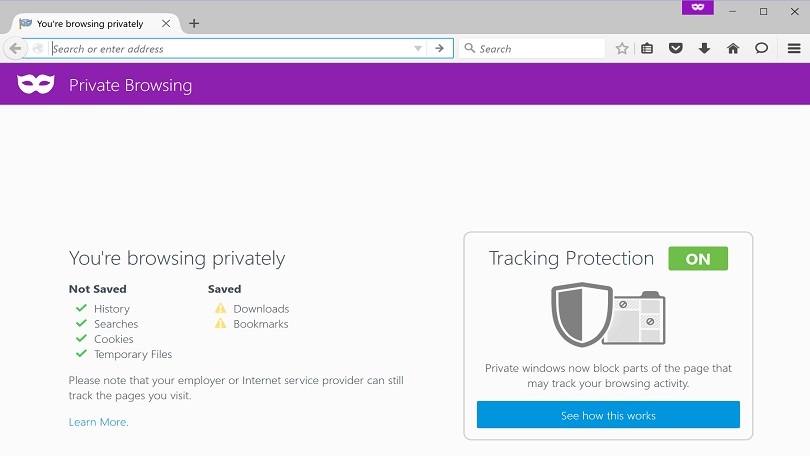This screenshot has width=810, height=456.
Task: Click the Go arrow in address bar
Action: click(x=439, y=48)
